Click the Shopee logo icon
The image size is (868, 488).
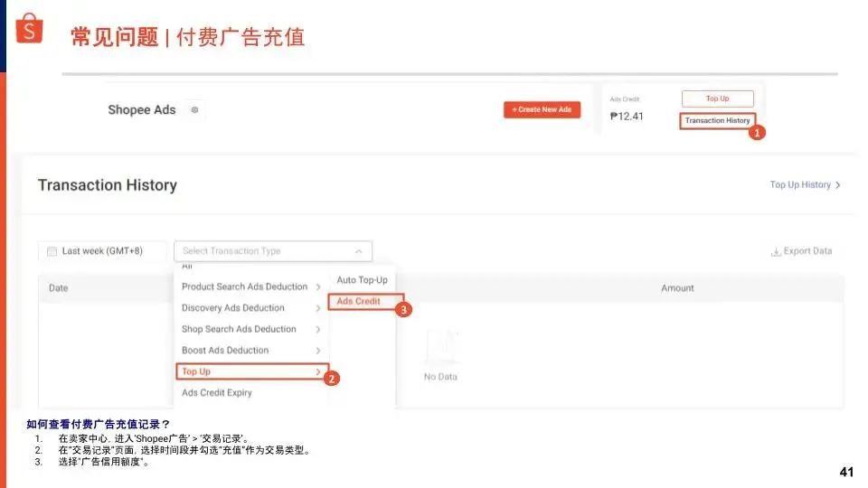[x=29, y=28]
